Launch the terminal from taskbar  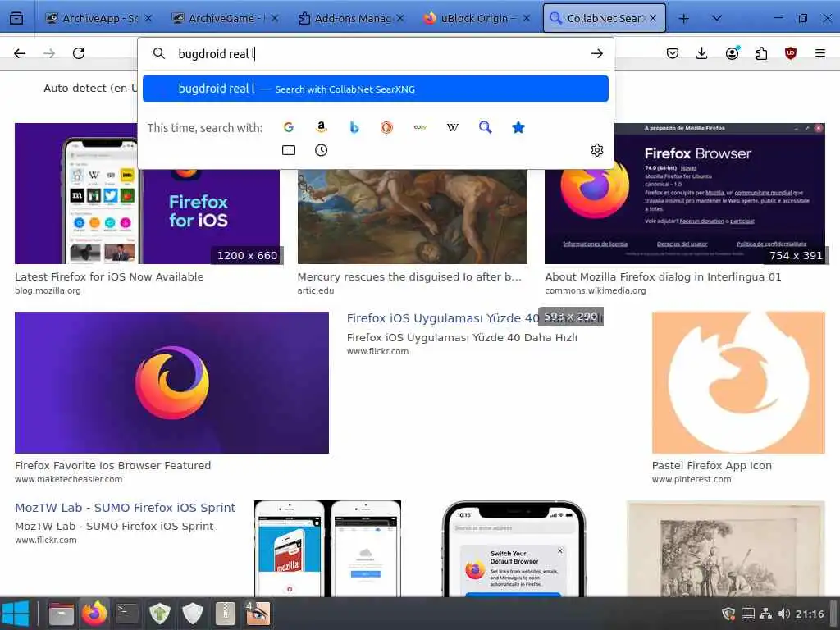click(127, 614)
